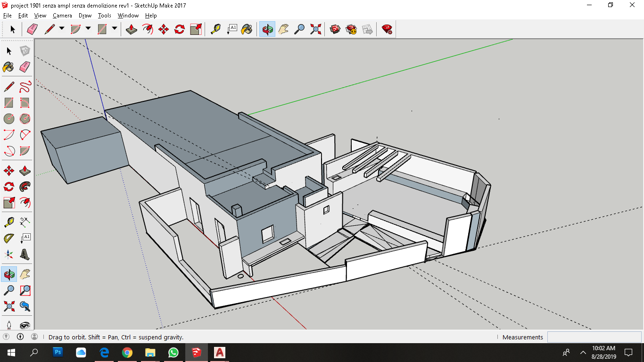Select the Polygon tool
The image size is (644, 362).
pyautogui.click(x=25, y=118)
